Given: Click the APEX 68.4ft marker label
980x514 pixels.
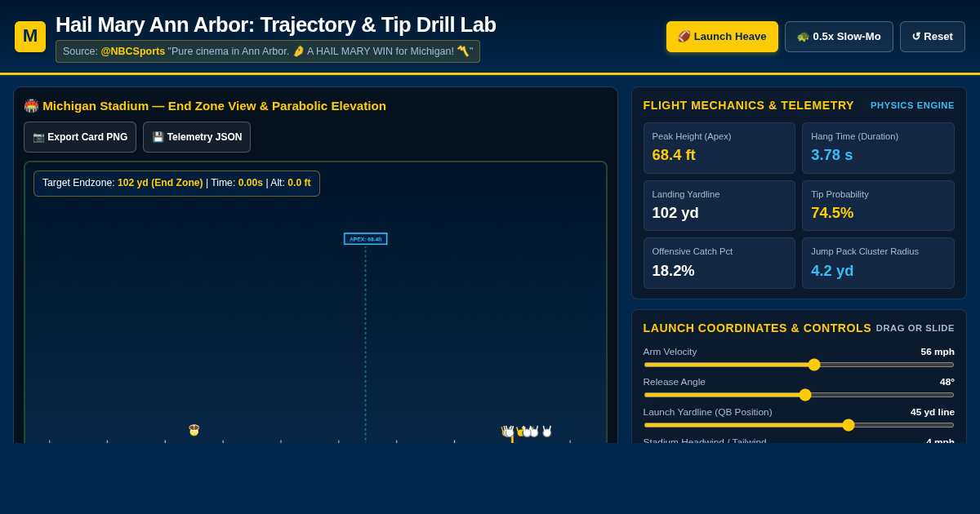Looking at the screenshot, I should [x=365, y=239].
